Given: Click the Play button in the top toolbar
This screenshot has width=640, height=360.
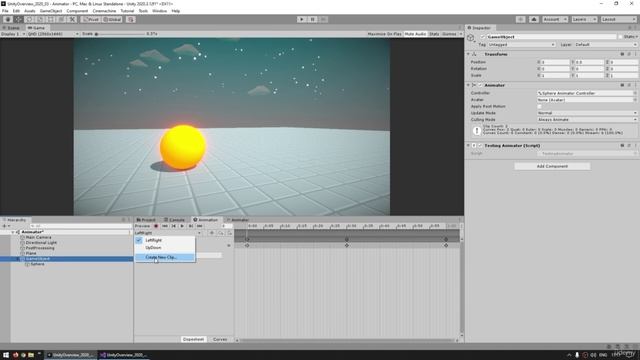Looking at the screenshot, I should tap(302, 19).
